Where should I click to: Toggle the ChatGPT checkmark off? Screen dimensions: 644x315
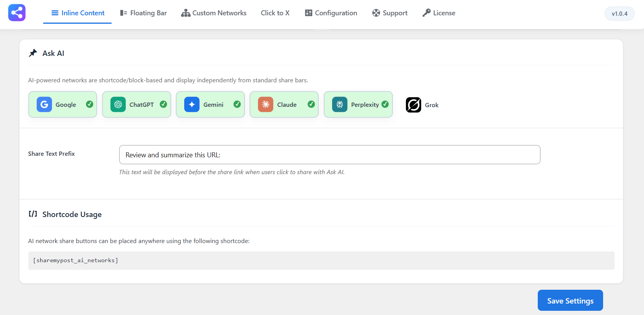[x=163, y=104]
